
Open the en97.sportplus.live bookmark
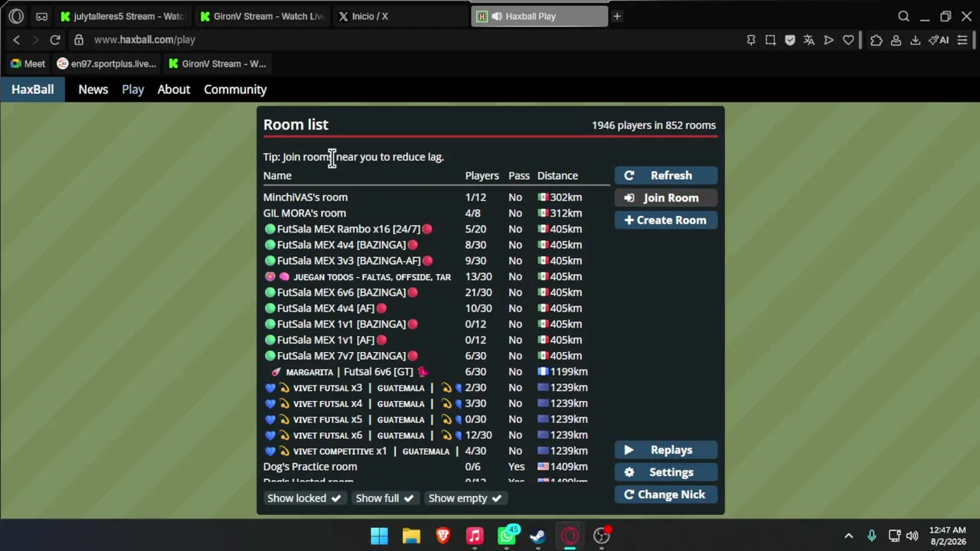(x=106, y=64)
